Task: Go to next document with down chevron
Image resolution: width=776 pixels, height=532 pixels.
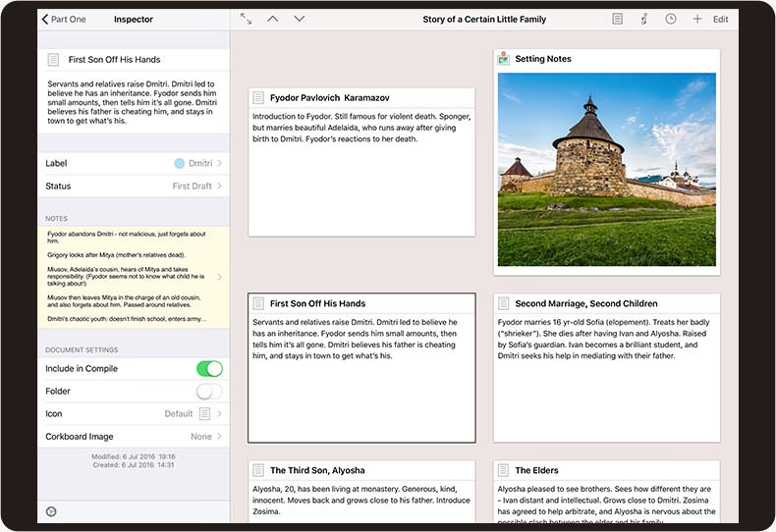Action: (x=300, y=19)
